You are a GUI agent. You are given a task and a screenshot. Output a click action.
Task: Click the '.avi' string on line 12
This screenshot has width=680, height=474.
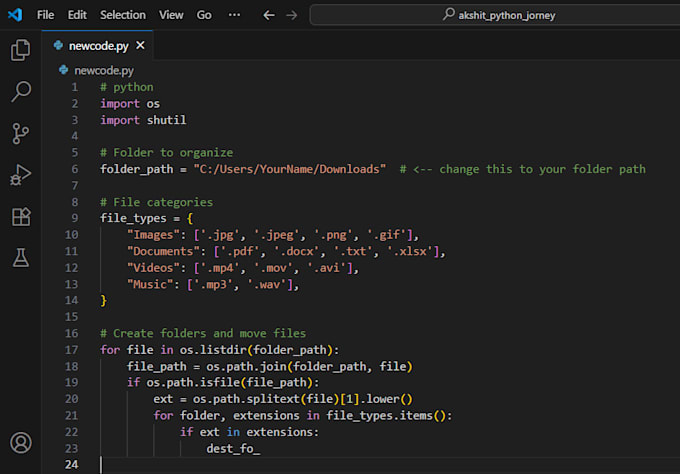(x=327, y=268)
